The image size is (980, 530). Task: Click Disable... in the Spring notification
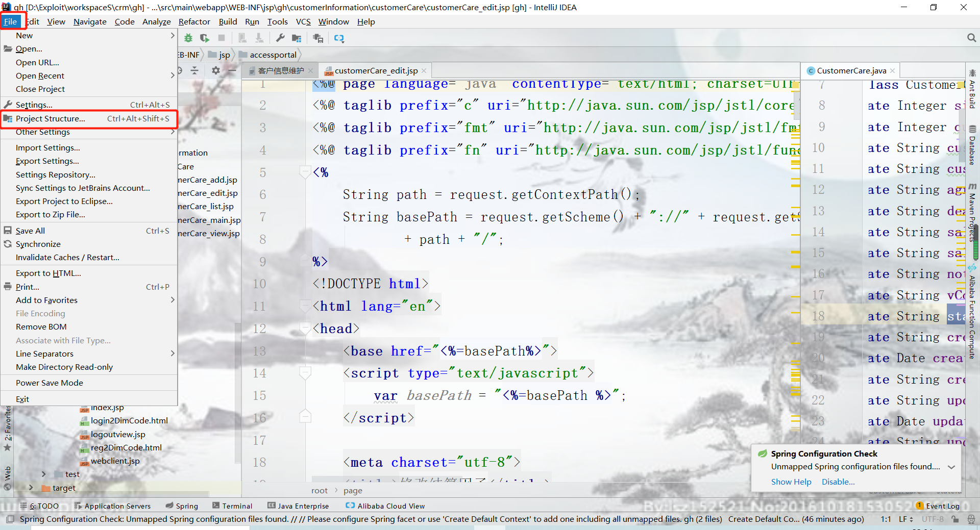coord(838,482)
